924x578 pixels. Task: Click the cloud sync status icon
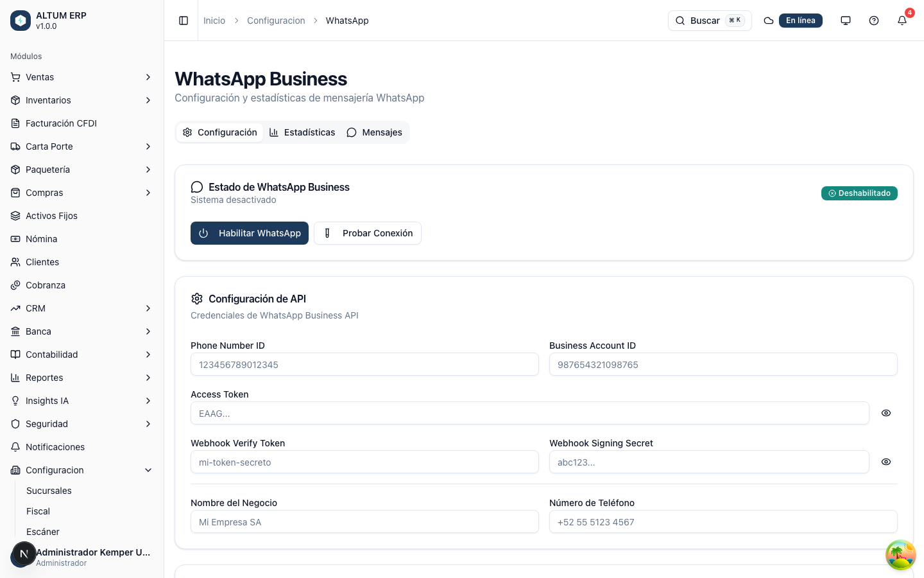769,21
